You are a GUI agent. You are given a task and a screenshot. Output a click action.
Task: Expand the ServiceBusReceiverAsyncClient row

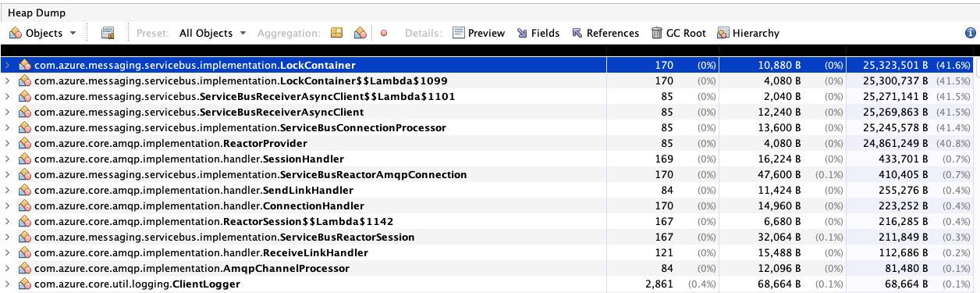click(x=8, y=113)
